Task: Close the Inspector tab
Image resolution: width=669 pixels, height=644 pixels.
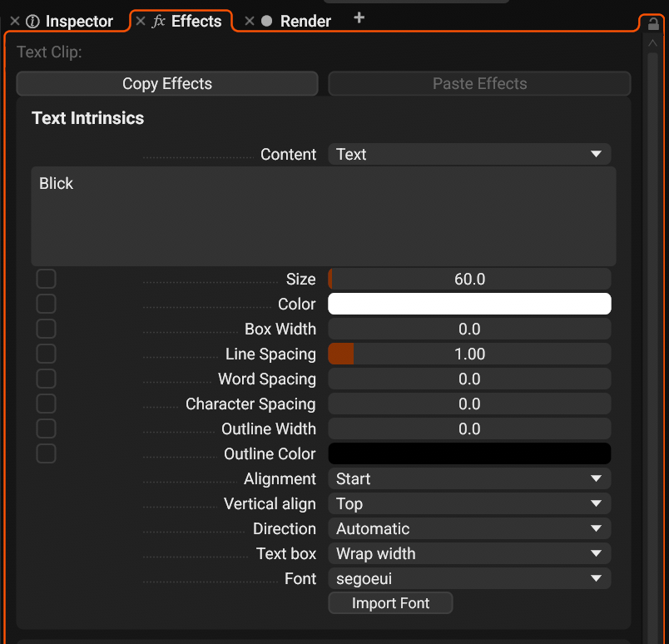Action: click(x=15, y=21)
